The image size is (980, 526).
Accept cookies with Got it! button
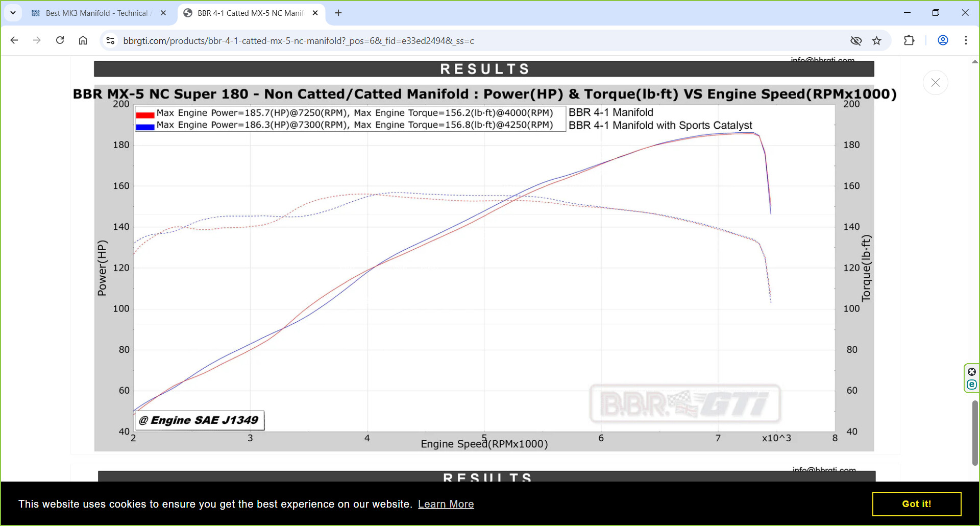click(x=917, y=504)
